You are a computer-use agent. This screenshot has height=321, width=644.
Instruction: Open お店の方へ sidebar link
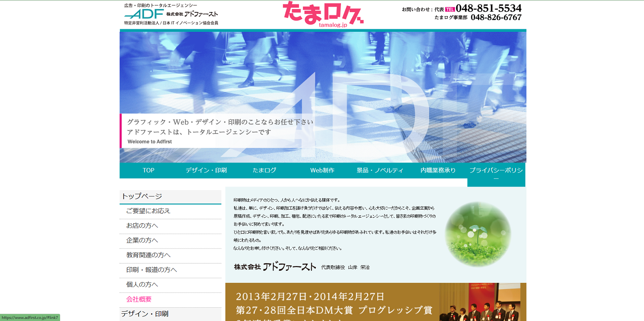(170, 226)
